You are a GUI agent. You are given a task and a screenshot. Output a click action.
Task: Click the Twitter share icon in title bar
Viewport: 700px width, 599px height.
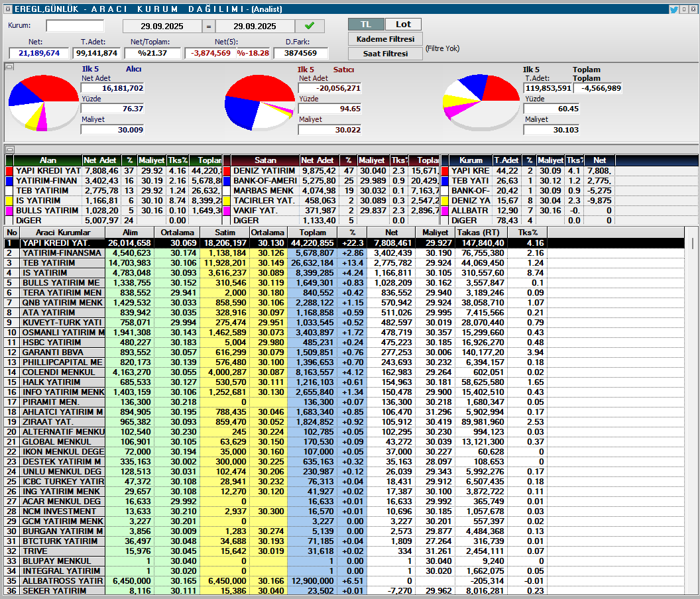pyautogui.click(x=674, y=9)
